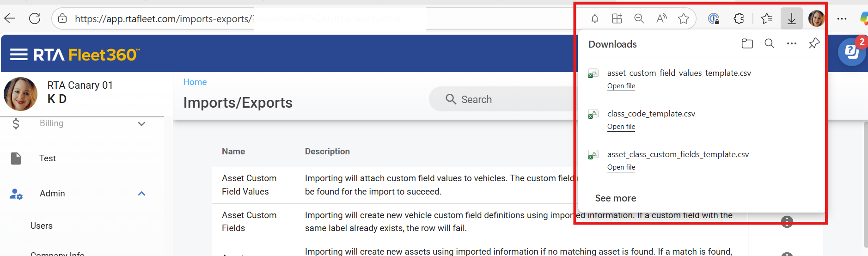Click See more in Downloads
This screenshot has width=868, height=256.
coord(616,198)
